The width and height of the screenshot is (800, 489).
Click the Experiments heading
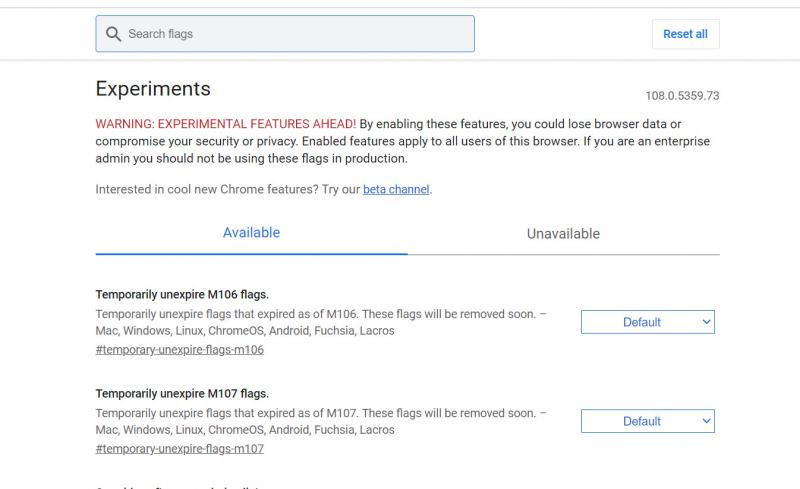pos(153,89)
